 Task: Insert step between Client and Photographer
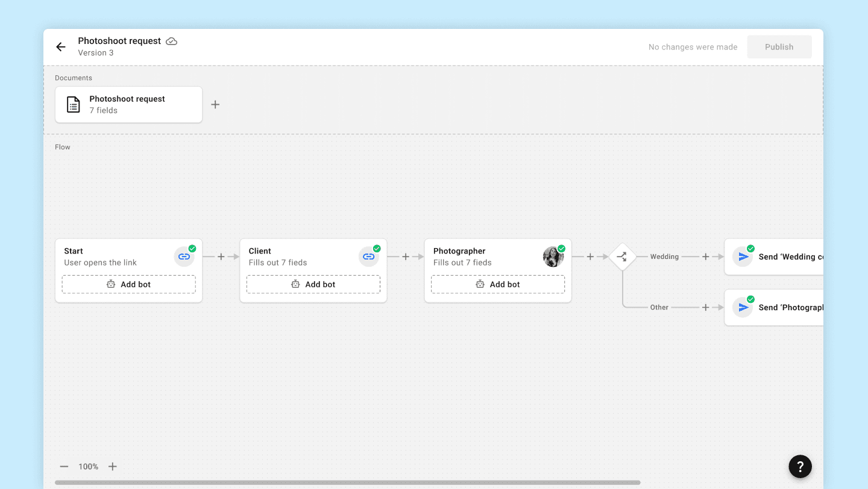[x=406, y=257]
